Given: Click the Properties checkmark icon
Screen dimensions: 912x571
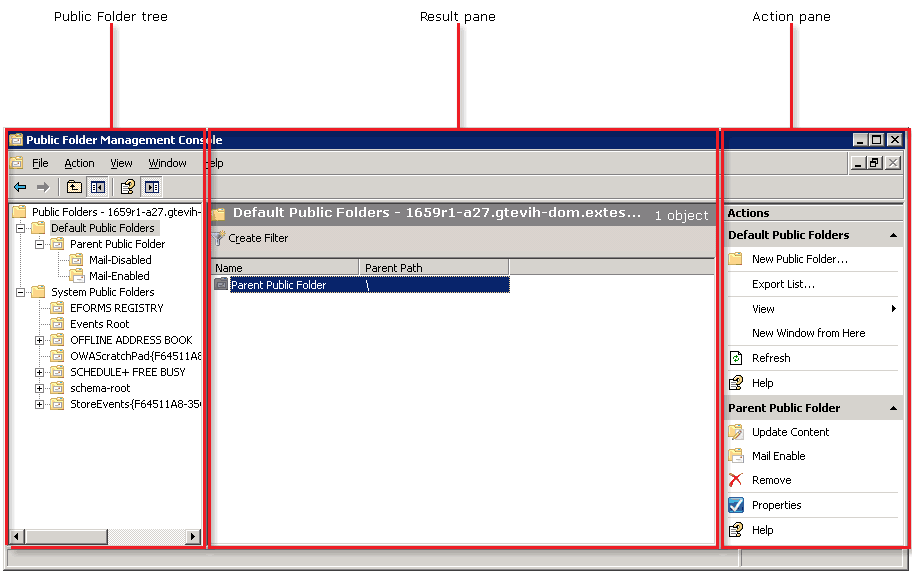Looking at the screenshot, I should (x=736, y=505).
